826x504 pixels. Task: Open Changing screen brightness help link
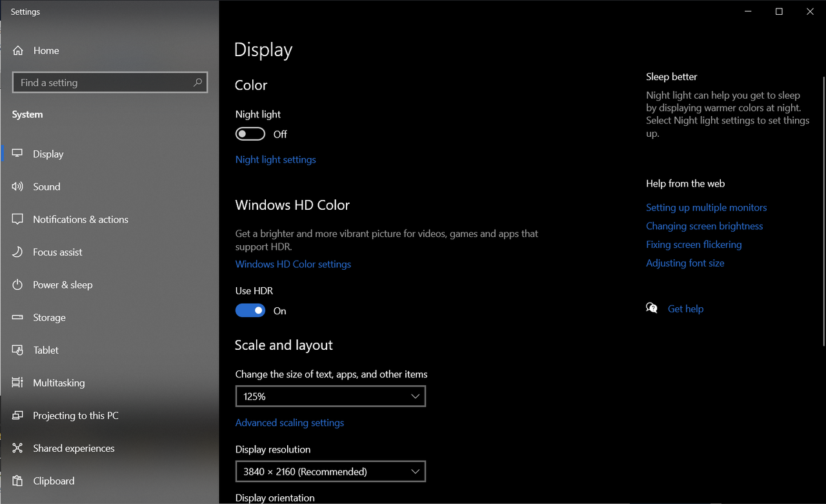tap(705, 226)
